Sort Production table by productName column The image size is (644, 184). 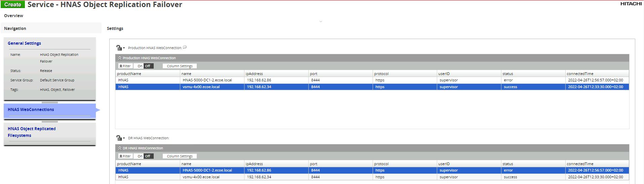pos(147,74)
